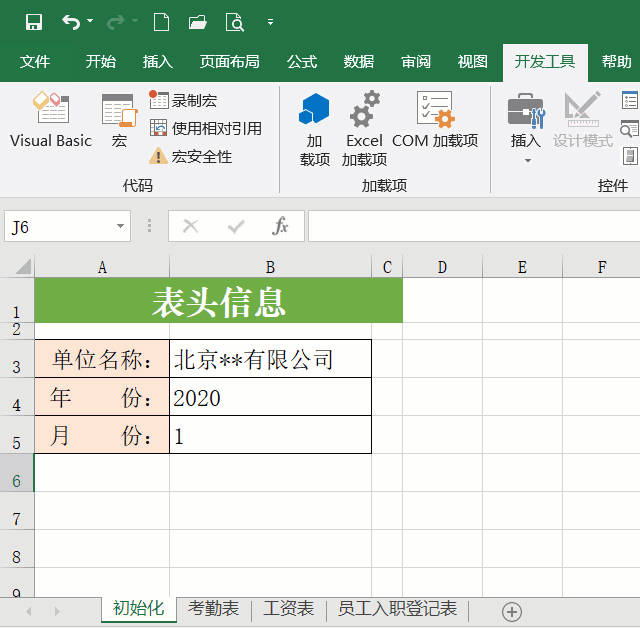Click the control Properties icon
This screenshot has width=640, height=628.
point(630,100)
